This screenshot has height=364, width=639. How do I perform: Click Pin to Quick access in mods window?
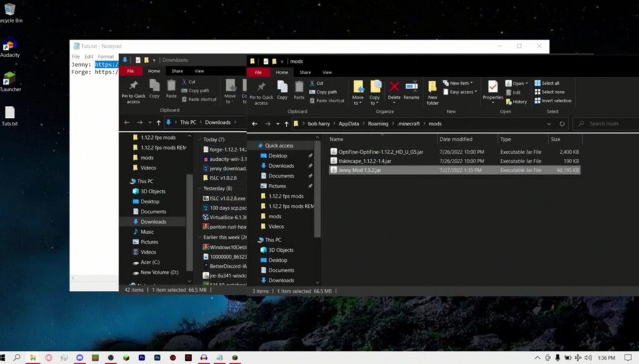tap(261, 93)
